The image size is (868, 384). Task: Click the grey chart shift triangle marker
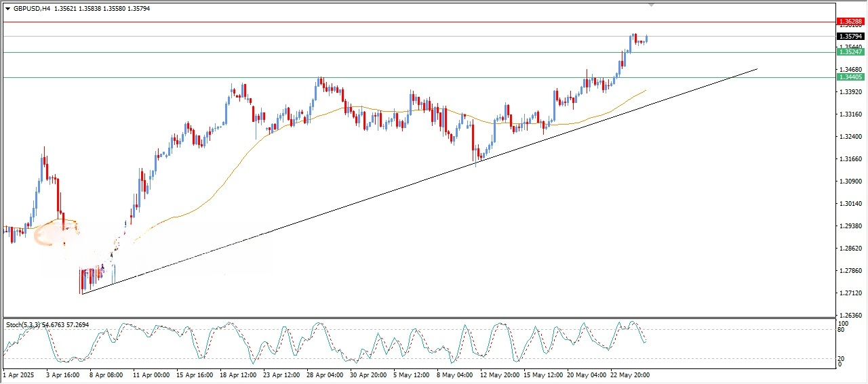651,5
